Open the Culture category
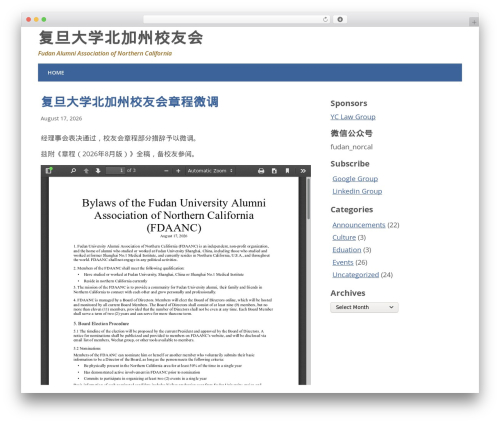Image resolution: width=500 pixels, height=423 pixels. (x=344, y=237)
